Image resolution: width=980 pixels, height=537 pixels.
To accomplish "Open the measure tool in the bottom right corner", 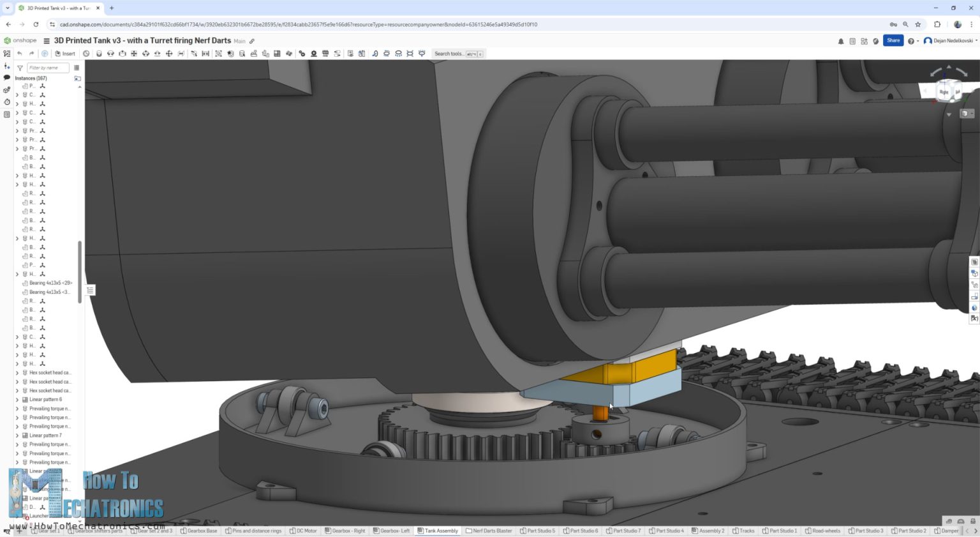I will point(949,522).
